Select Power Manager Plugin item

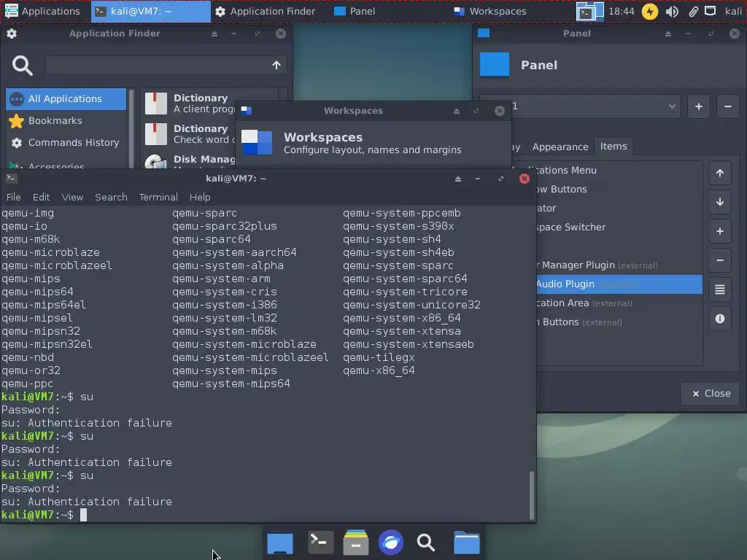click(619, 265)
